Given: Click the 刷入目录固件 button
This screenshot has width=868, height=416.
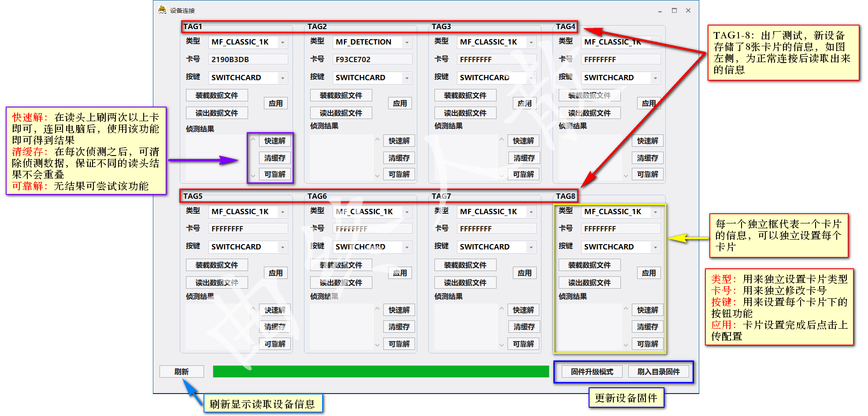Looking at the screenshot, I should (659, 371).
